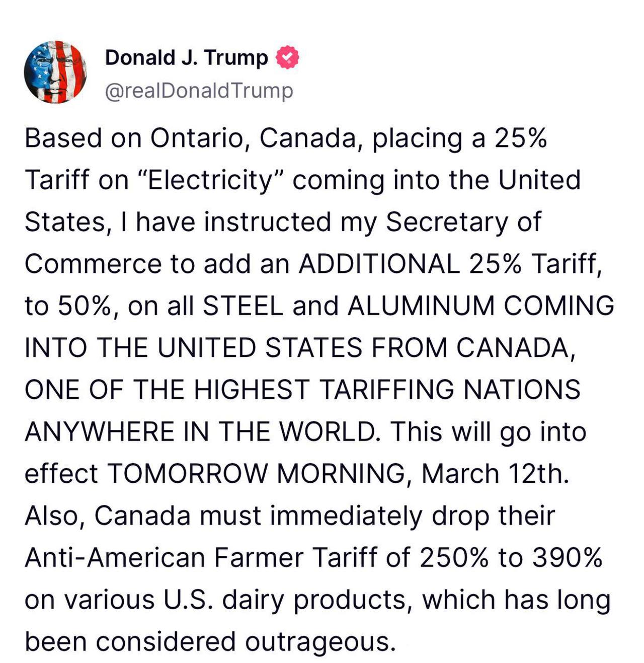Click the phrase "ANYWHERE IN THE WORLD"
644x663 pixels.
[201, 432]
